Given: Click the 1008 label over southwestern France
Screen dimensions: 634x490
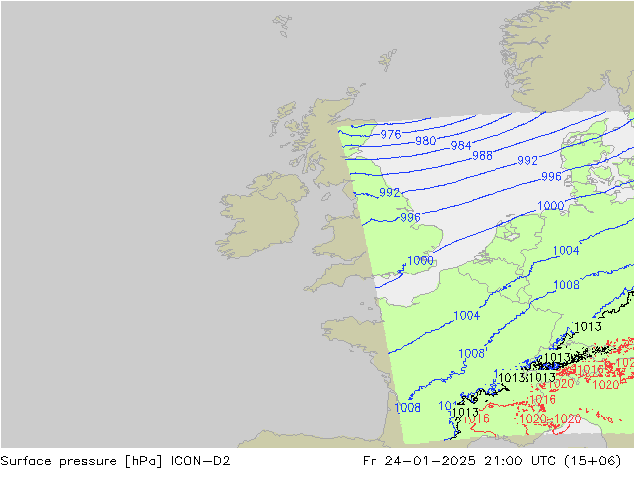Looking at the screenshot, I should [408, 408].
